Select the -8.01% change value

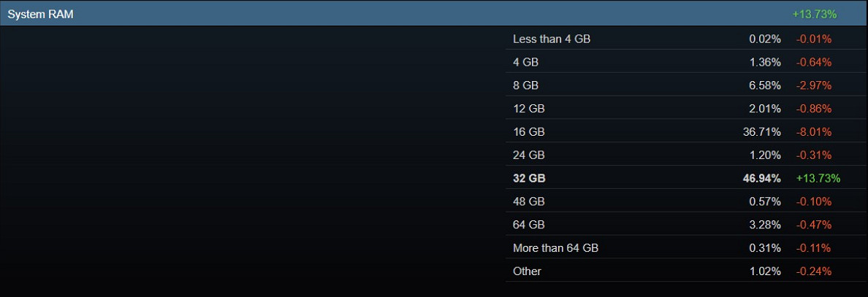point(813,132)
